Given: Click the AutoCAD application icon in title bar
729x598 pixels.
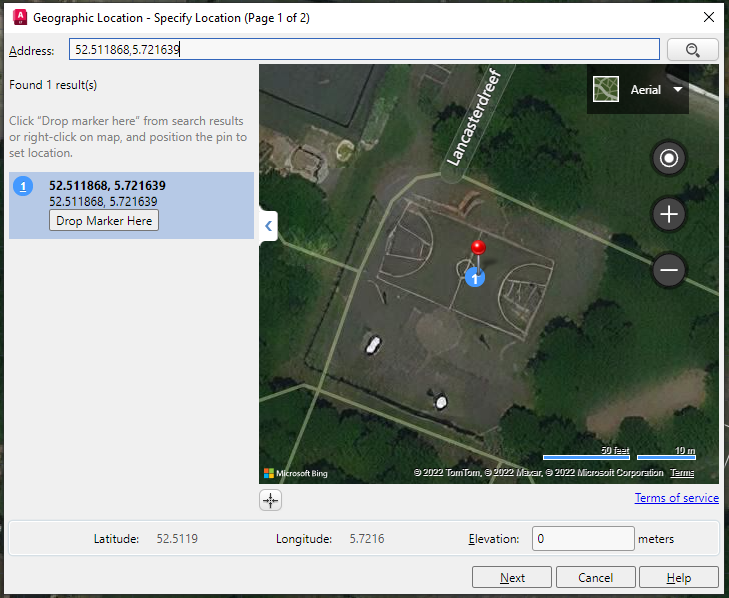Looking at the screenshot, I should [17, 17].
